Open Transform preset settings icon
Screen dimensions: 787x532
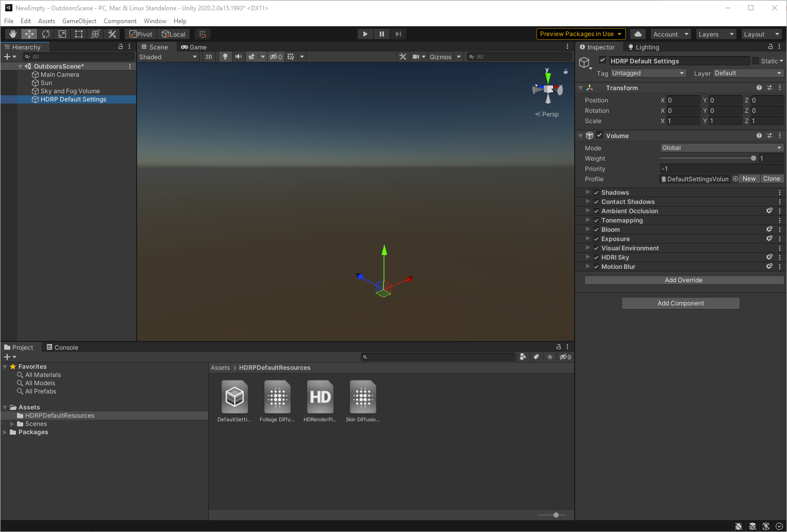click(x=769, y=88)
